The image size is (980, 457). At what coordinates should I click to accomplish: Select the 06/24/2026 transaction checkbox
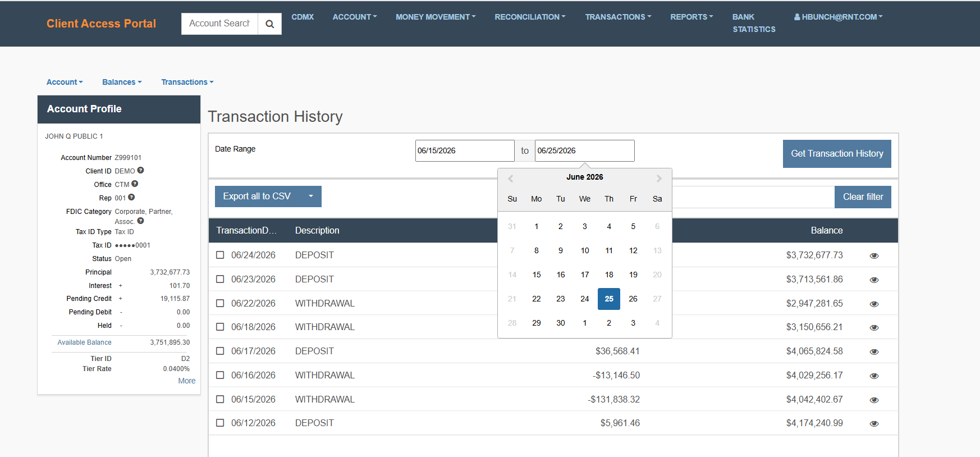click(x=220, y=255)
